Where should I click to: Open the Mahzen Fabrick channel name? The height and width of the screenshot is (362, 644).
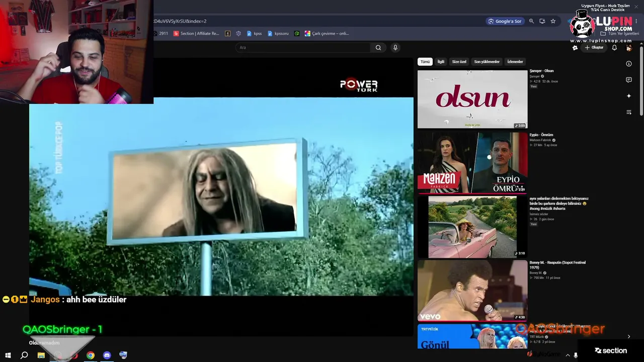pyautogui.click(x=540, y=140)
